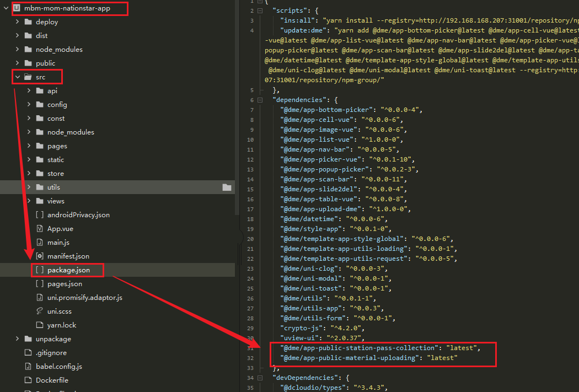Screen dimensions: 579x392
Task: Expand the pages folder chevron
Action: (29, 146)
